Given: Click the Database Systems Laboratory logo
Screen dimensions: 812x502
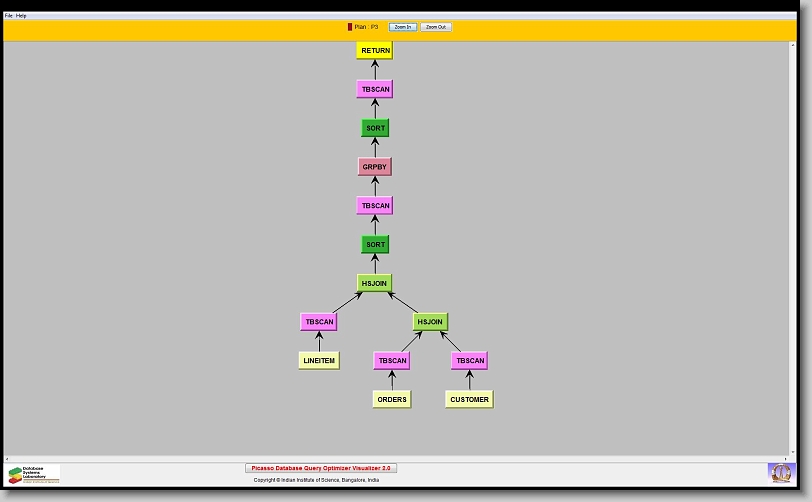Looking at the screenshot, I should click(34, 474).
